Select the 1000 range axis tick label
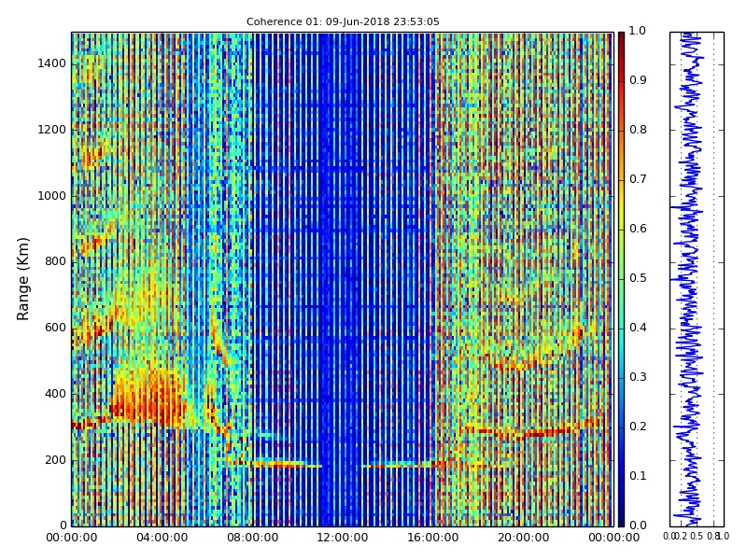The image size is (747, 560). tap(52, 196)
